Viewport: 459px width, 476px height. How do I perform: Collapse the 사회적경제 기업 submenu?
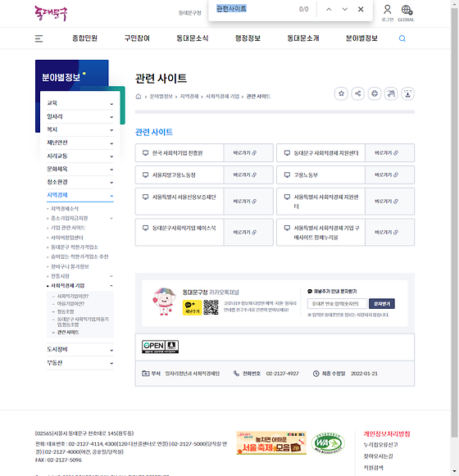pyautogui.click(x=111, y=286)
